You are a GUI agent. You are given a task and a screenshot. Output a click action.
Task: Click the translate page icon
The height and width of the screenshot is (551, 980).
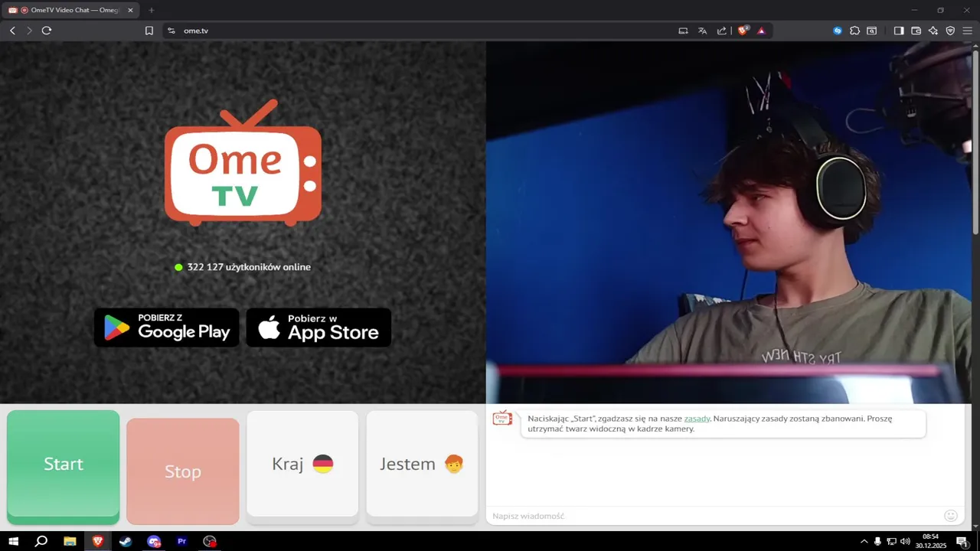(702, 31)
